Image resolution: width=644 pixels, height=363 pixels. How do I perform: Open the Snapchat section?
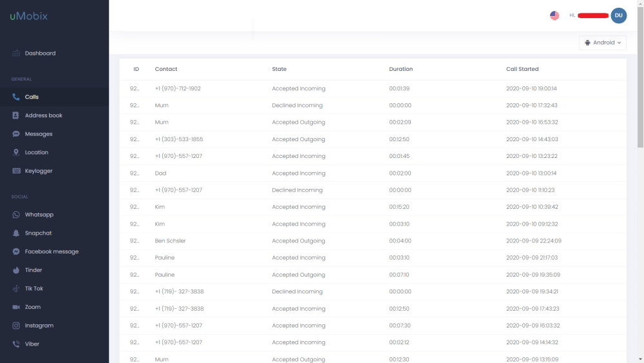[38, 233]
